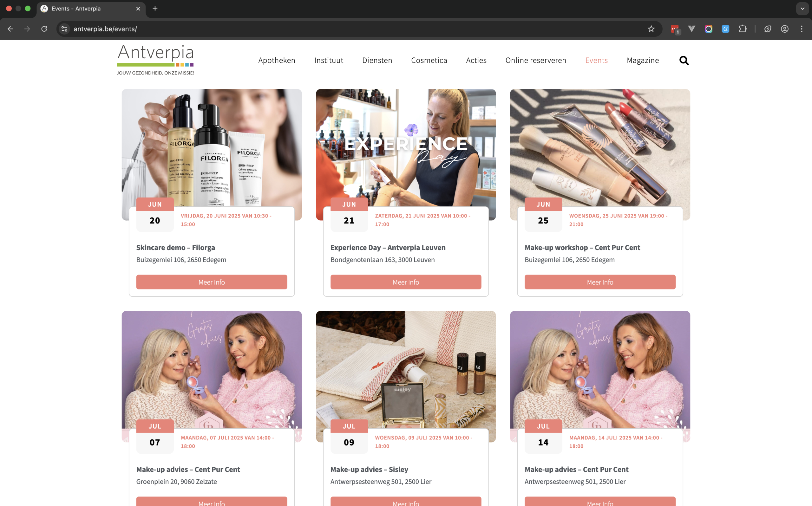Click the Make-up advies – Sisley title
Viewport: 812px width, 506px height.
(369, 470)
